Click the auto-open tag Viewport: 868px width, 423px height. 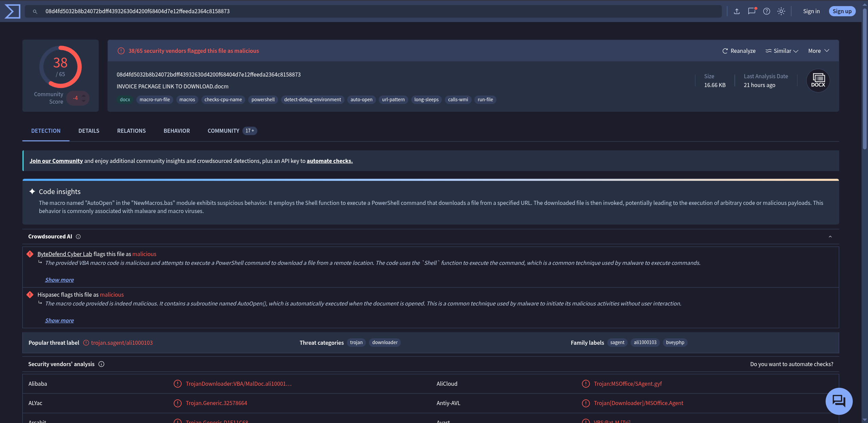(361, 100)
